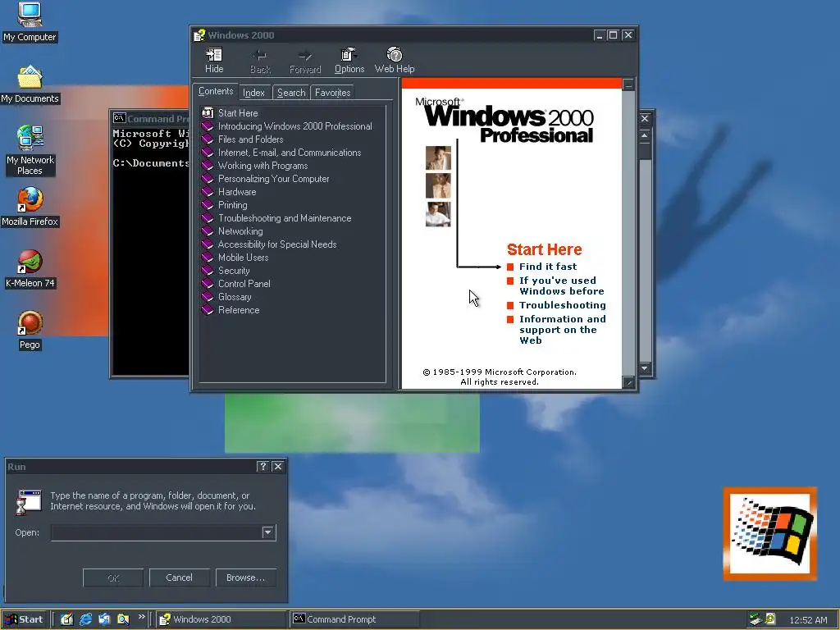Image resolution: width=840 pixels, height=630 pixels.
Task: Click Show Desktop in Quick Launch
Action: (x=66, y=619)
